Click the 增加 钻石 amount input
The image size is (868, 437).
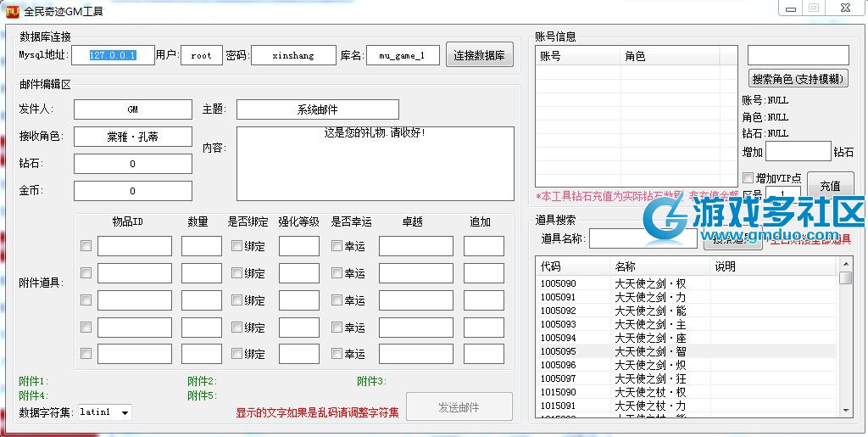pos(798,151)
